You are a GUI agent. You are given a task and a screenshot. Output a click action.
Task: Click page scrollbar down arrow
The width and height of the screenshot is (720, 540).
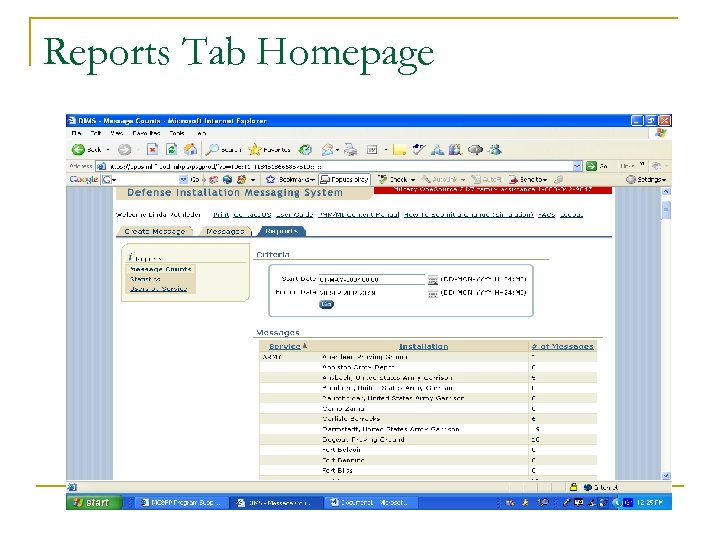click(666, 476)
